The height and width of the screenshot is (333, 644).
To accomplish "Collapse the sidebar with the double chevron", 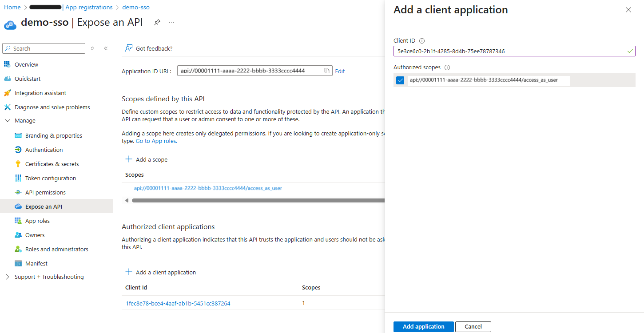I will tap(106, 48).
